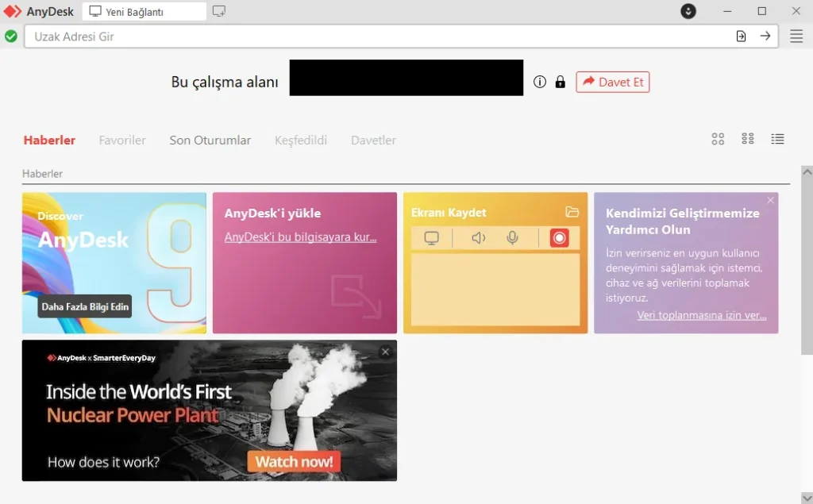The width and height of the screenshot is (813, 504).
Task: Click the Uzak Adresi Gir input field
Action: 373,37
